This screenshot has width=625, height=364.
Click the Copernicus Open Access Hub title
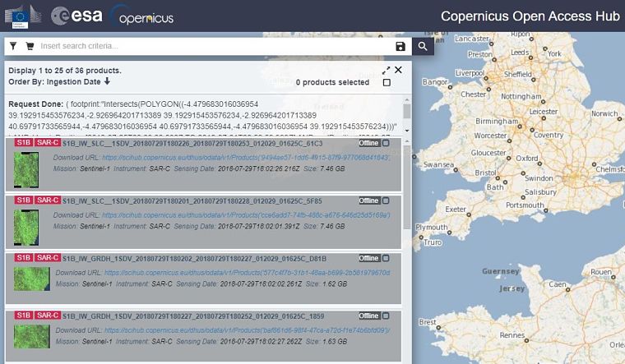point(530,16)
